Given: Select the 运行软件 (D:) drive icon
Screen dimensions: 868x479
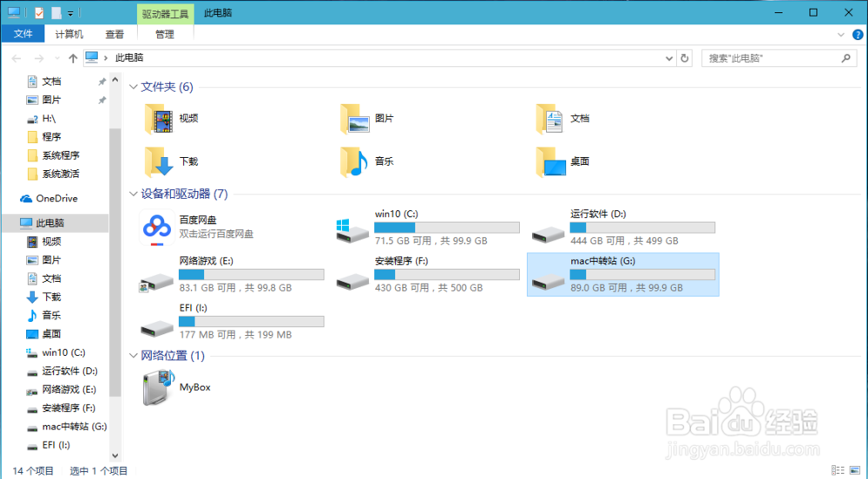Looking at the screenshot, I should (x=548, y=233).
